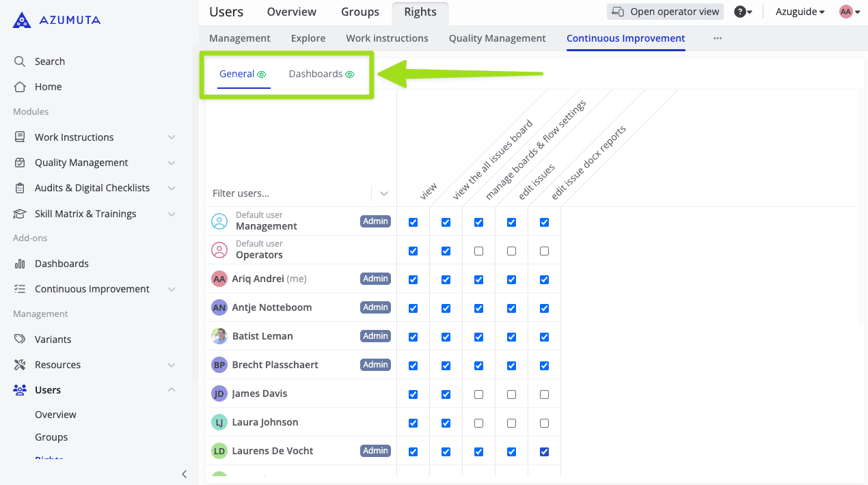Uncheck view checkbox for James Davis
The width and height of the screenshot is (868, 485).
click(x=413, y=394)
